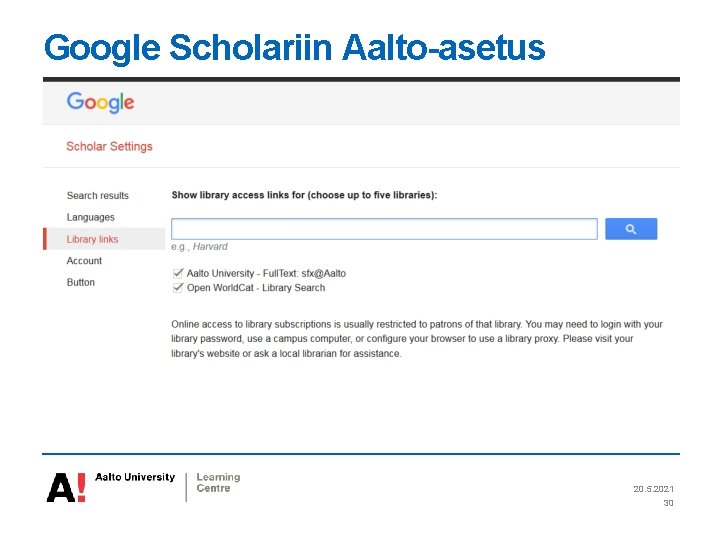This screenshot has height=540, width=720.
Task: Click the Aalto University wordmark text
Action: [x=134, y=478]
